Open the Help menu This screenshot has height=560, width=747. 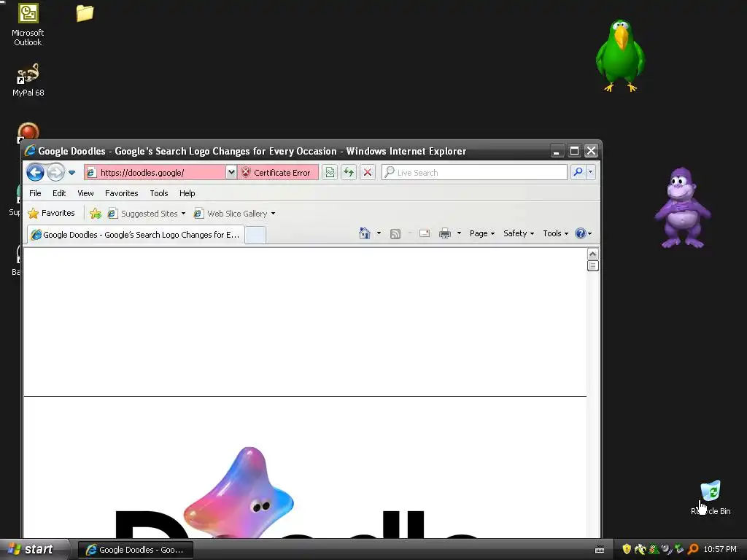tap(187, 193)
